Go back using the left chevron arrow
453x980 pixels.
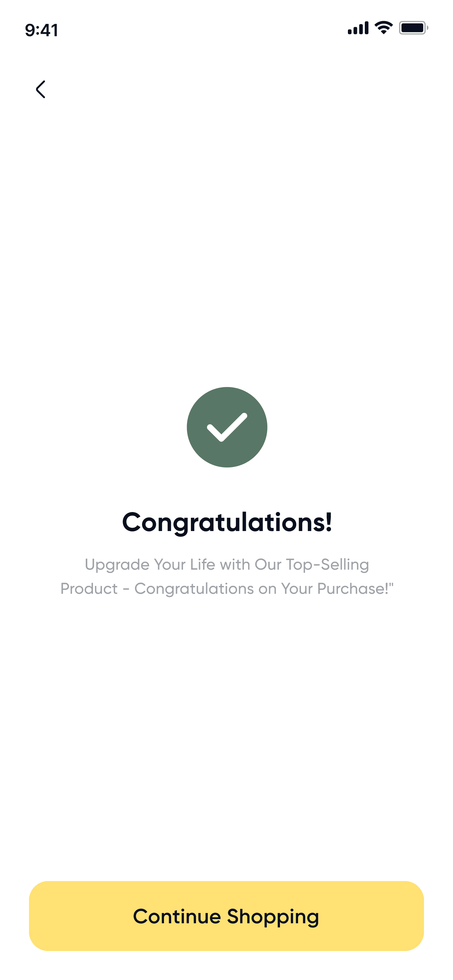click(41, 89)
